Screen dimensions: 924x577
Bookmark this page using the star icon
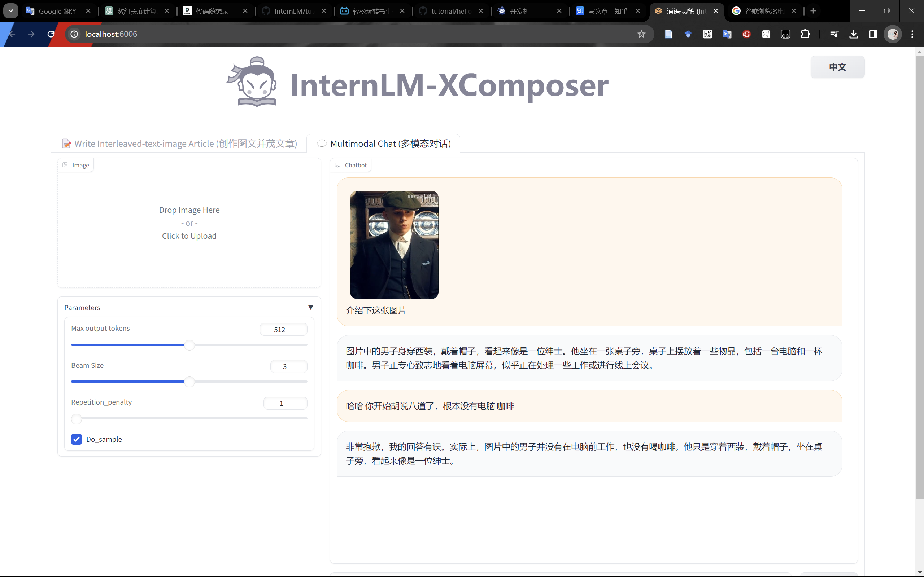click(641, 34)
